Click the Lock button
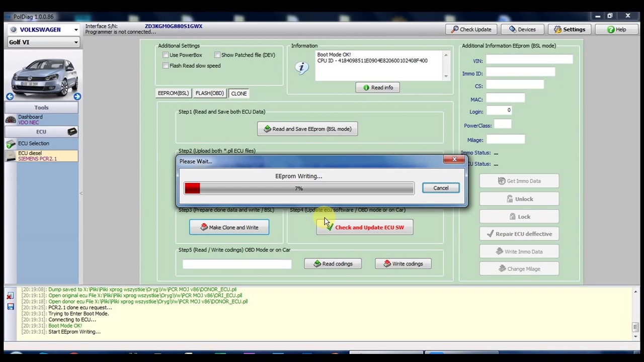 click(x=519, y=217)
